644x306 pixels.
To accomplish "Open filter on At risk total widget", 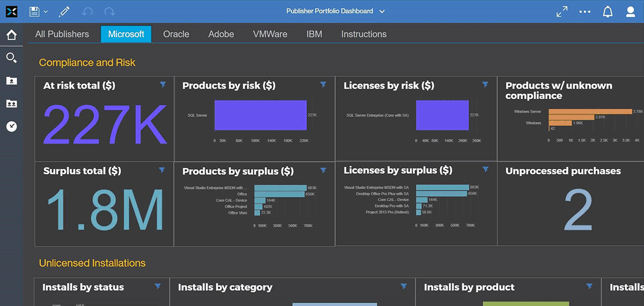I will coord(163,85).
